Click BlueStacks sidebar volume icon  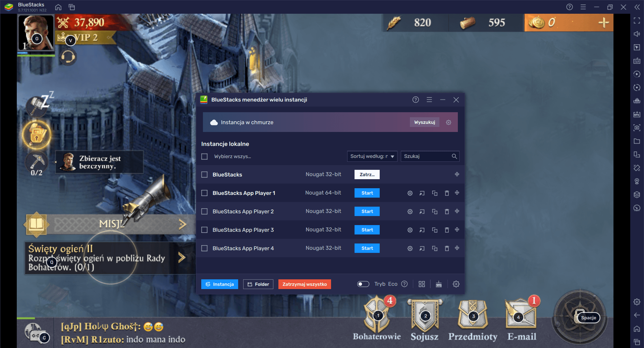(637, 34)
